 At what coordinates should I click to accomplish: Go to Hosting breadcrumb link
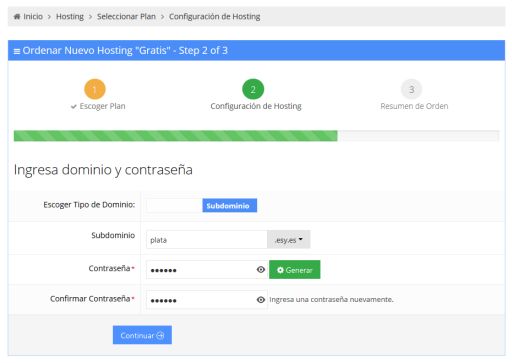pyautogui.click(x=70, y=17)
